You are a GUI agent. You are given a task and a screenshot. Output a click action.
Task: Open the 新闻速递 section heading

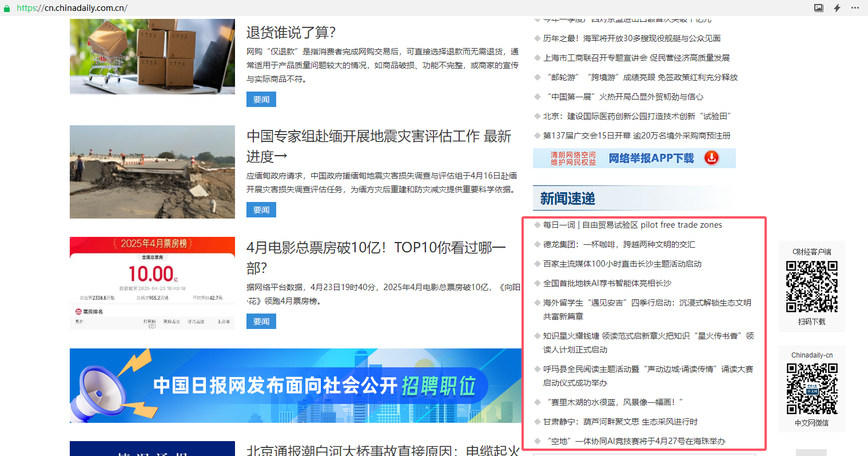[567, 199]
